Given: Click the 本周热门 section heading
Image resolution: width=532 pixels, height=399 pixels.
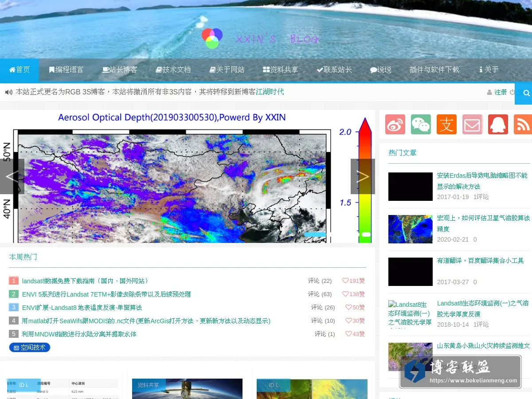Looking at the screenshot, I should [x=23, y=257].
